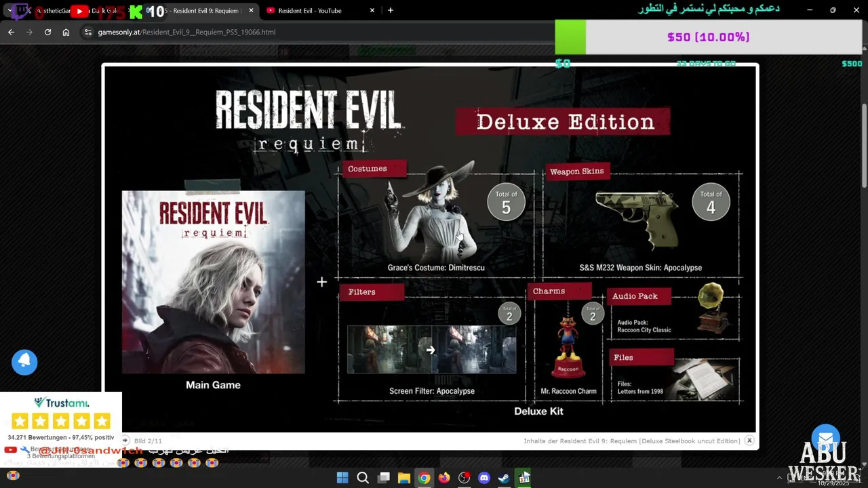Click the $50 (10.00%) donation goal bar
The image size is (868, 488).
pyautogui.click(x=708, y=37)
